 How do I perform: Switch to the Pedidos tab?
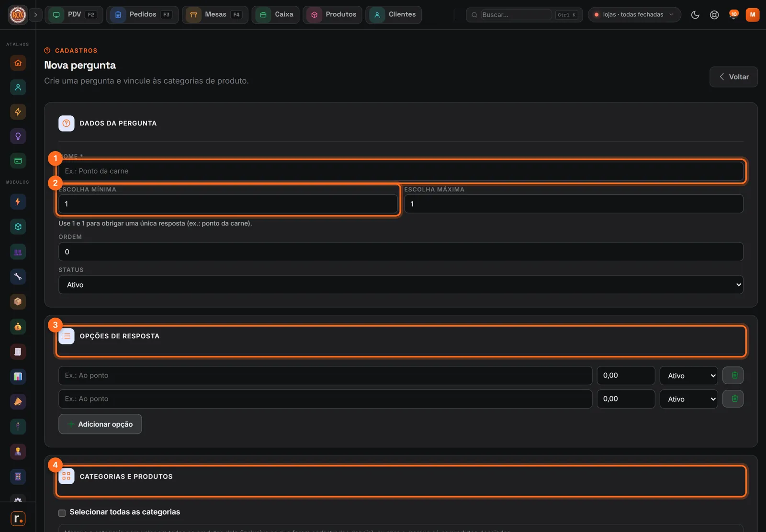(x=142, y=15)
